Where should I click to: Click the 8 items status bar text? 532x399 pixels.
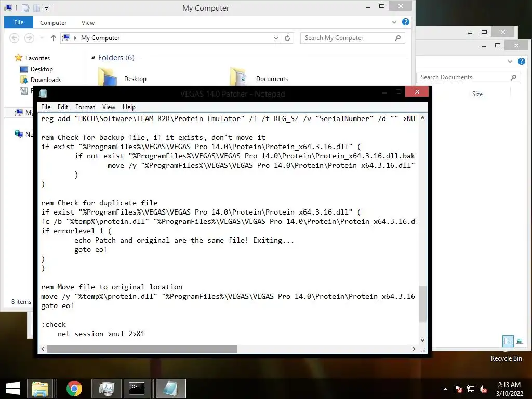click(21, 302)
